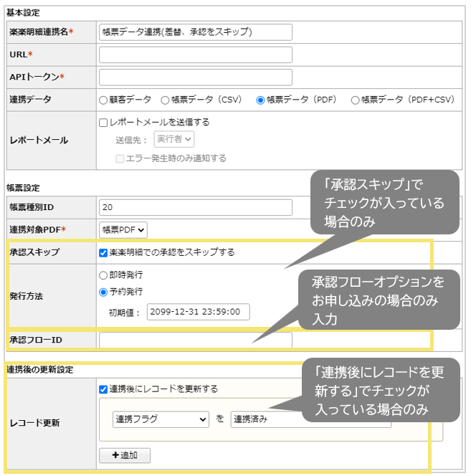Uncheck 連携後にレコードを更新する checkbox

point(103,389)
